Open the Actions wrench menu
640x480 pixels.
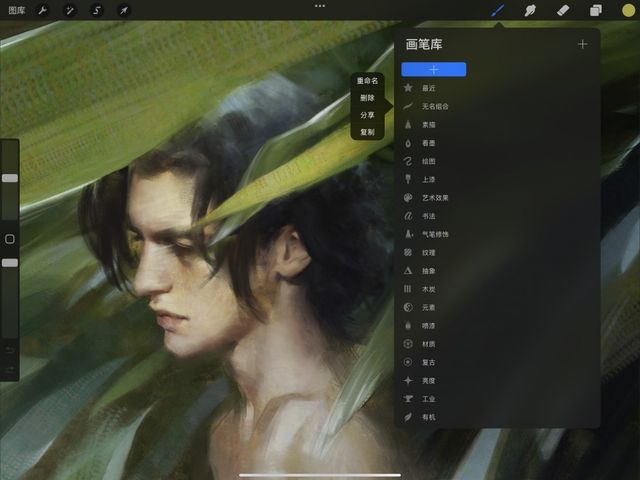(x=42, y=10)
